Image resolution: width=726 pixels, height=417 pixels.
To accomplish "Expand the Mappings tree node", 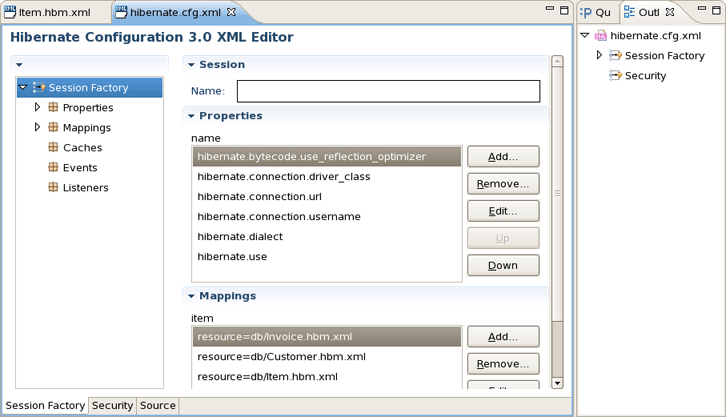I will pyautogui.click(x=38, y=127).
